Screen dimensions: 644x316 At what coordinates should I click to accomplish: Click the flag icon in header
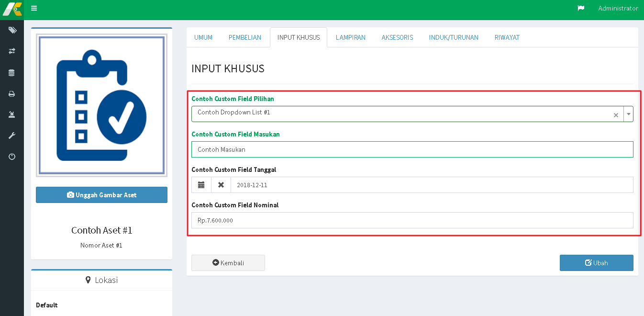point(581,8)
